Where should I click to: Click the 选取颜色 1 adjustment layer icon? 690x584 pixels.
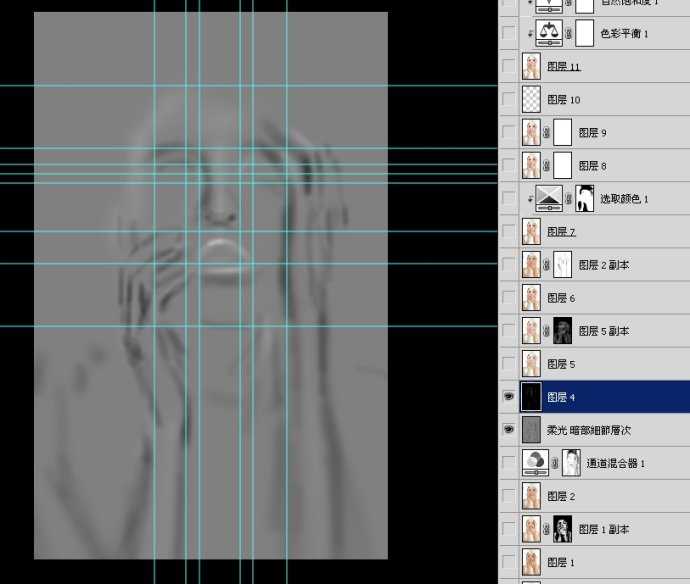coord(549,198)
